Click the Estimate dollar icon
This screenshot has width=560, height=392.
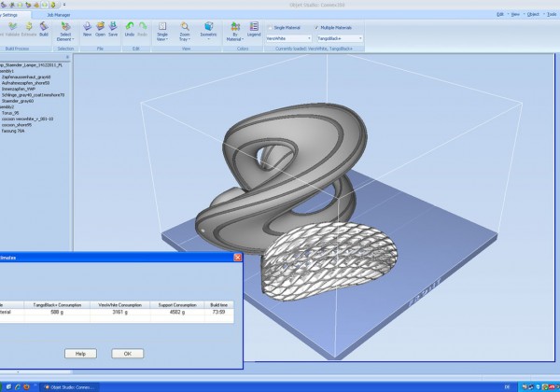click(29, 26)
